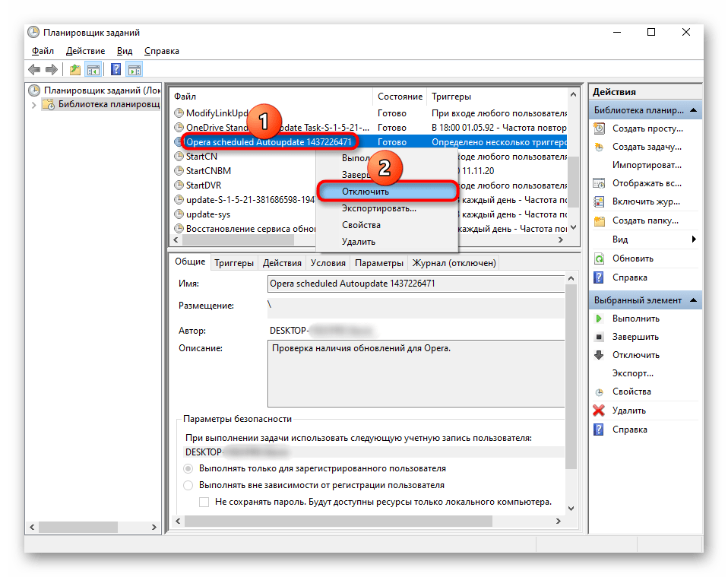This screenshot has width=728, height=577.
Task: Click the Forward arrow toolbar icon
Action: pos(52,70)
